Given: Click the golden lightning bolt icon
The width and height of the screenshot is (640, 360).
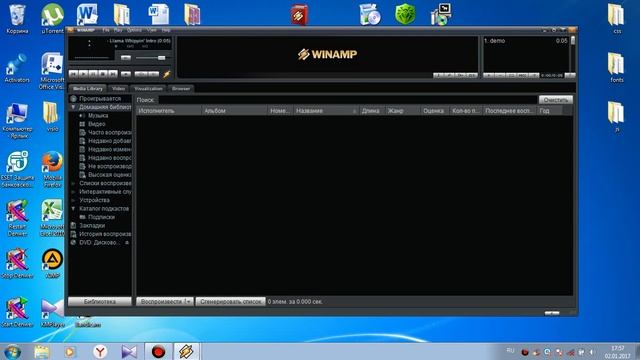Looking at the screenshot, I should [167, 74].
